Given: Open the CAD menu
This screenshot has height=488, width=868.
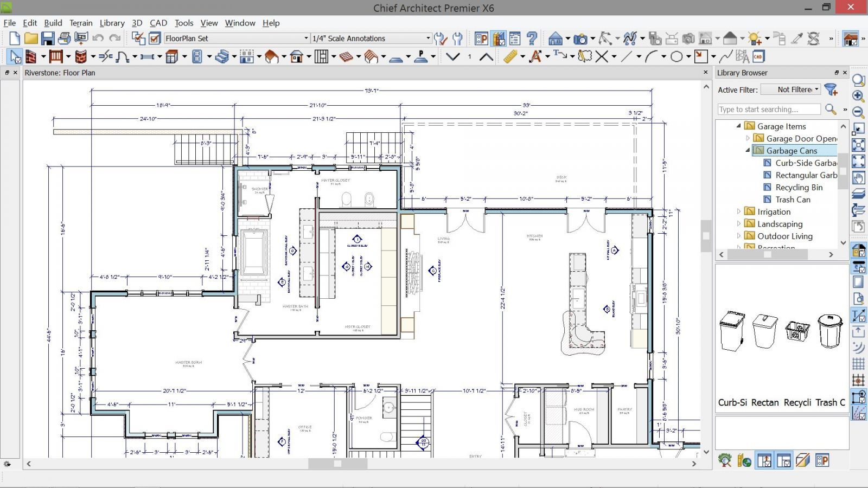Looking at the screenshot, I should (158, 23).
